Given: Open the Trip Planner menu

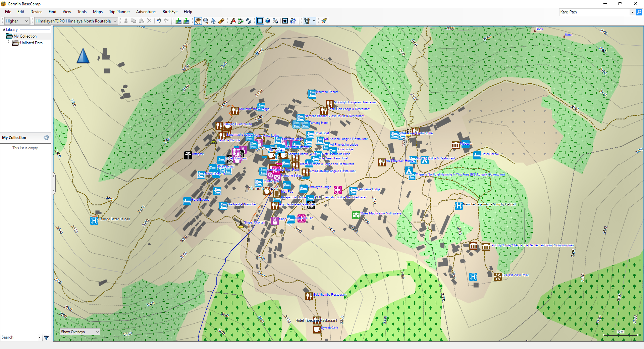Looking at the screenshot, I should (119, 12).
